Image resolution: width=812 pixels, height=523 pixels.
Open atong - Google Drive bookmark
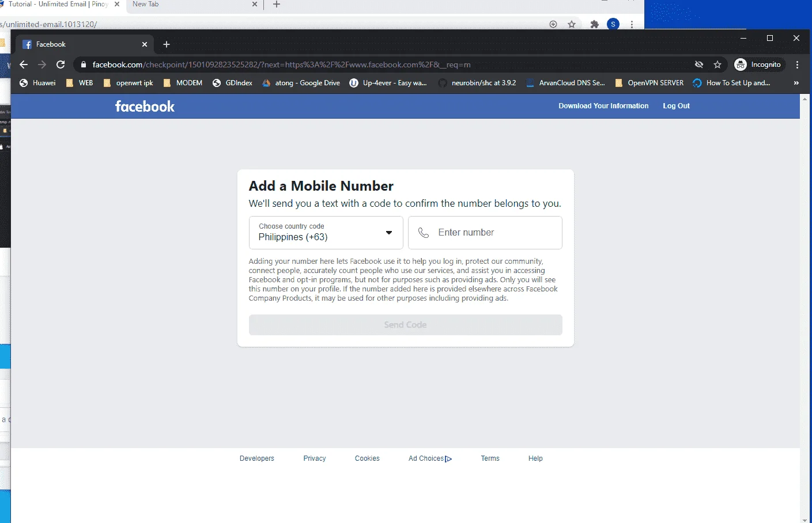point(301,83)
